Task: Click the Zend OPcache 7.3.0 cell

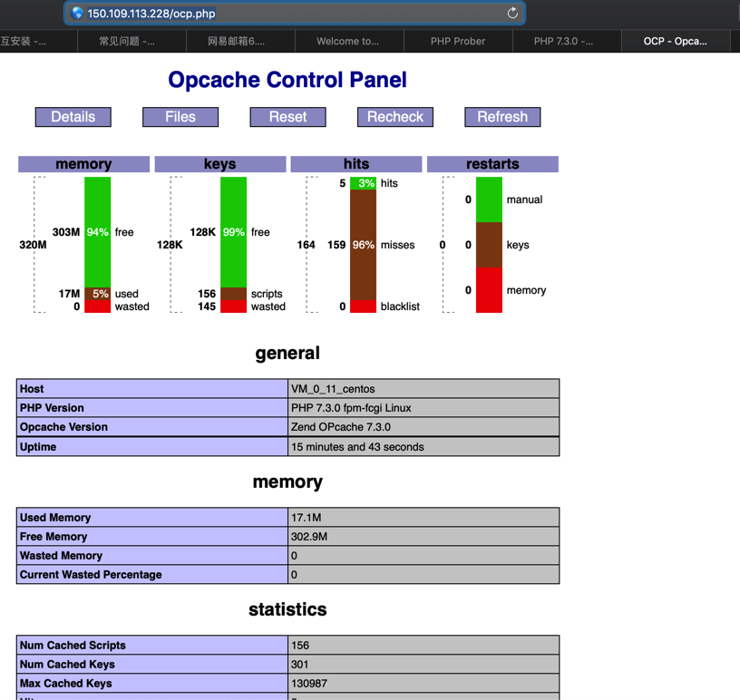Action: tap(424, 427)
